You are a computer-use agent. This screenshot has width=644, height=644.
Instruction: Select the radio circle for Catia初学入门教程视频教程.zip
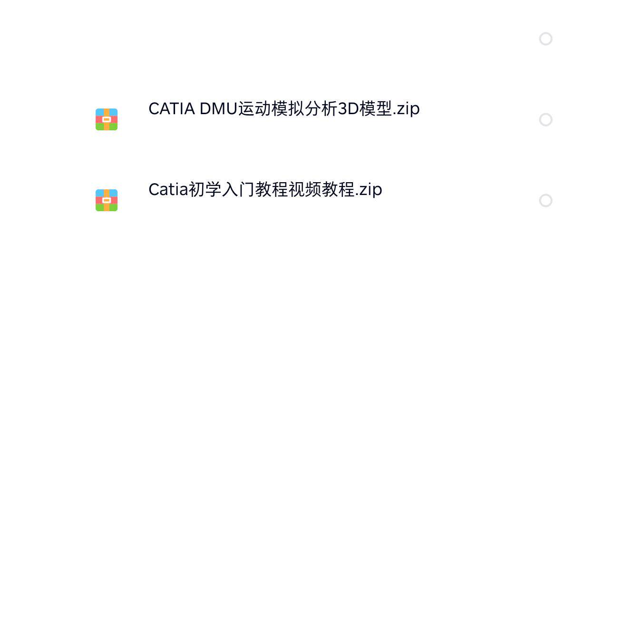[546, 200]
